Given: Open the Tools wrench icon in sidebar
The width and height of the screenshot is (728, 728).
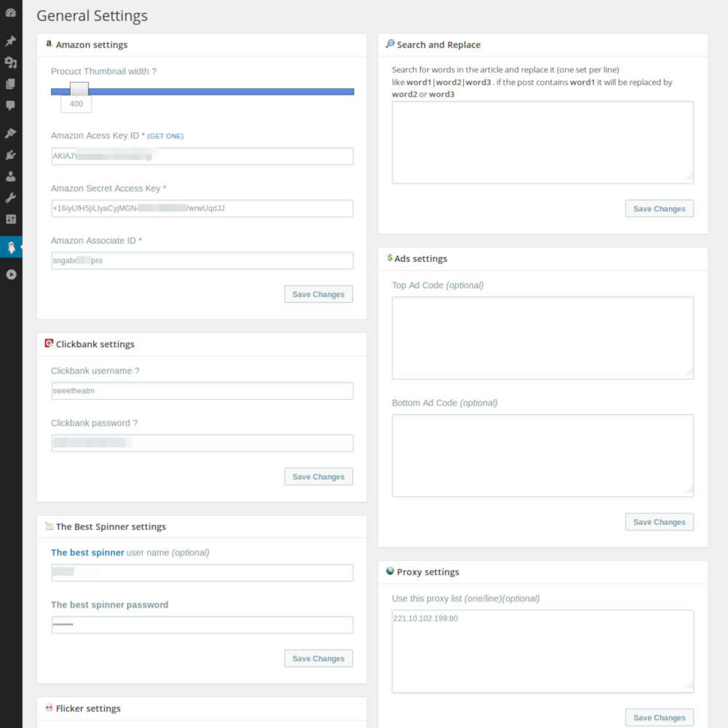Looking at the screenshot, I should coord(11,197).
